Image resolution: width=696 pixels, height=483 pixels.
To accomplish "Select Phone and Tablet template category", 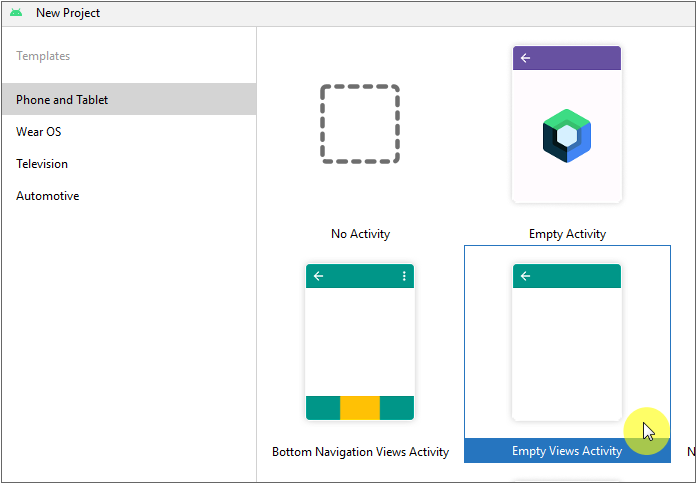I will 62,100.
